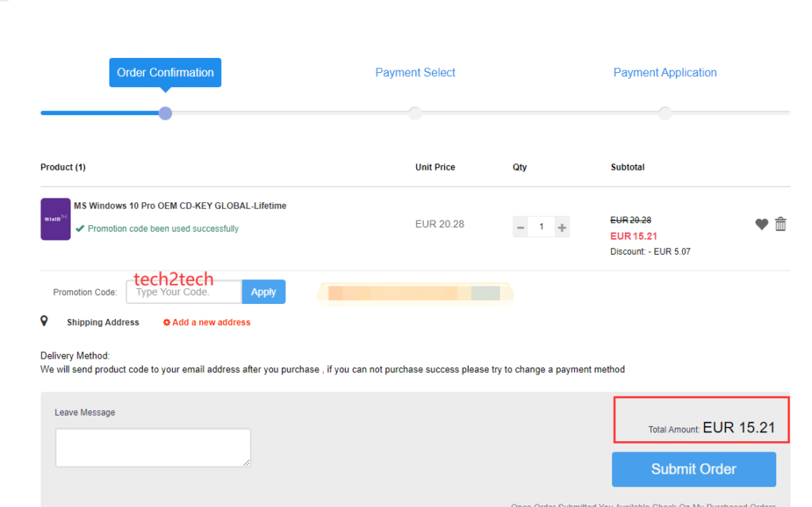This screenshot has width=812, height=507.
Task: Focus the Promotion Code input field
Action: point(184,292)
